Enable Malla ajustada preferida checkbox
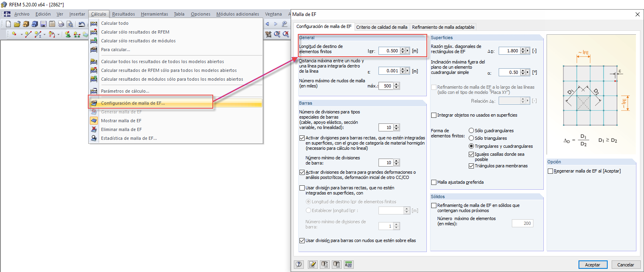The height and width of the screenshot is (272, 644). click(434, 182)
